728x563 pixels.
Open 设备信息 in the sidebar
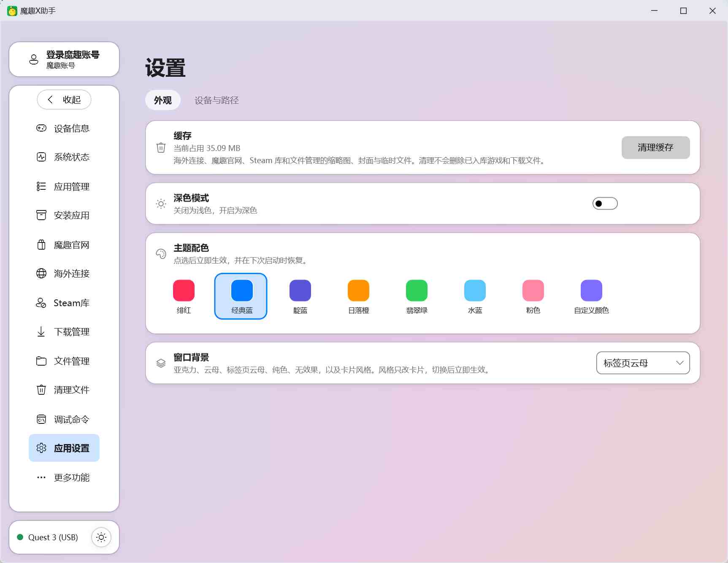click(x=64, y=128)
